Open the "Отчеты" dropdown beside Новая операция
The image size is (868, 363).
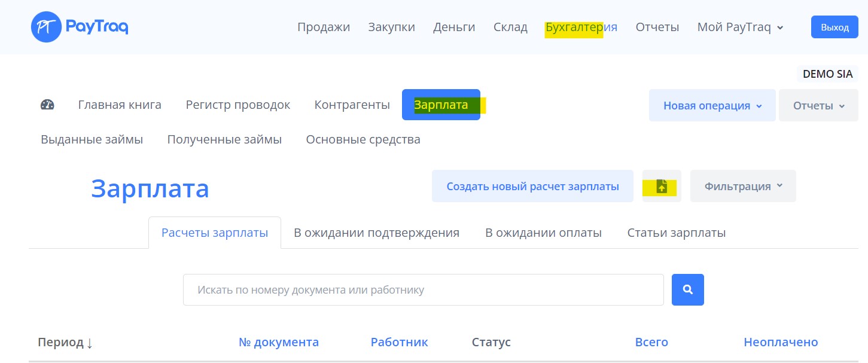pos(818,105)
